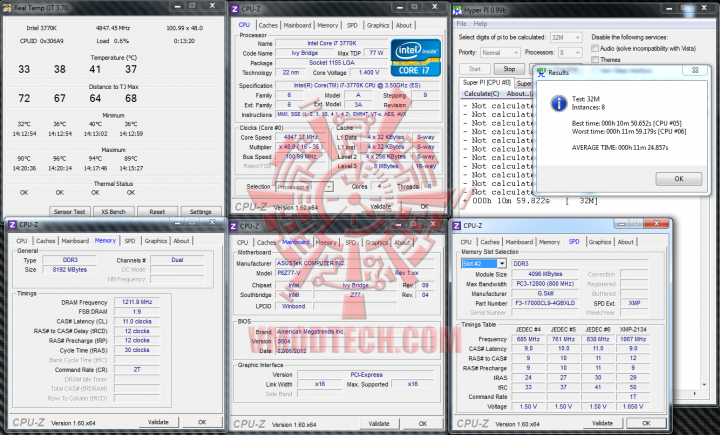Click Validate in the CPU-Z Mainboard window
Screen dimensions: 720x435
(x=379, y=424)
